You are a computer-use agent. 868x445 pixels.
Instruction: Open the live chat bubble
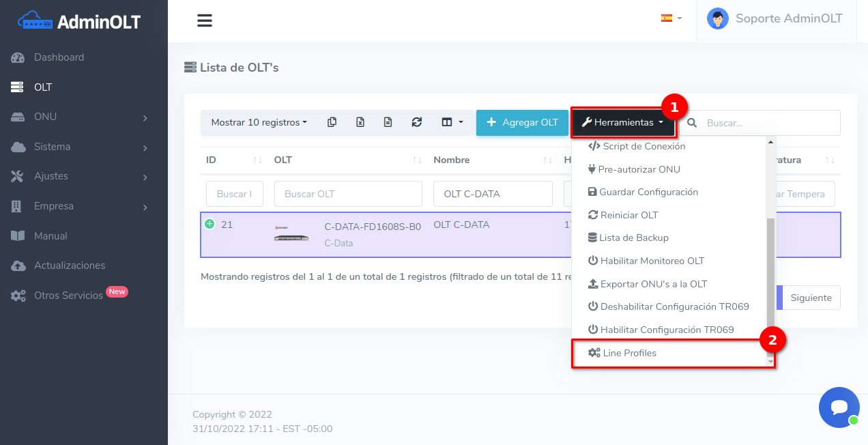(839, 407)
